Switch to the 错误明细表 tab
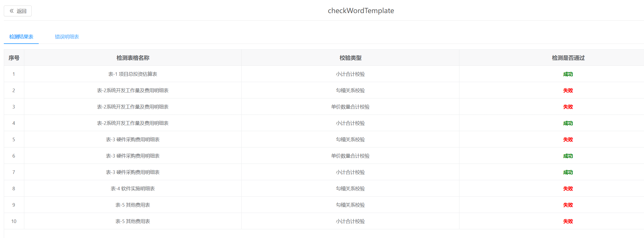The image size is (644, 238). point(67,37)
